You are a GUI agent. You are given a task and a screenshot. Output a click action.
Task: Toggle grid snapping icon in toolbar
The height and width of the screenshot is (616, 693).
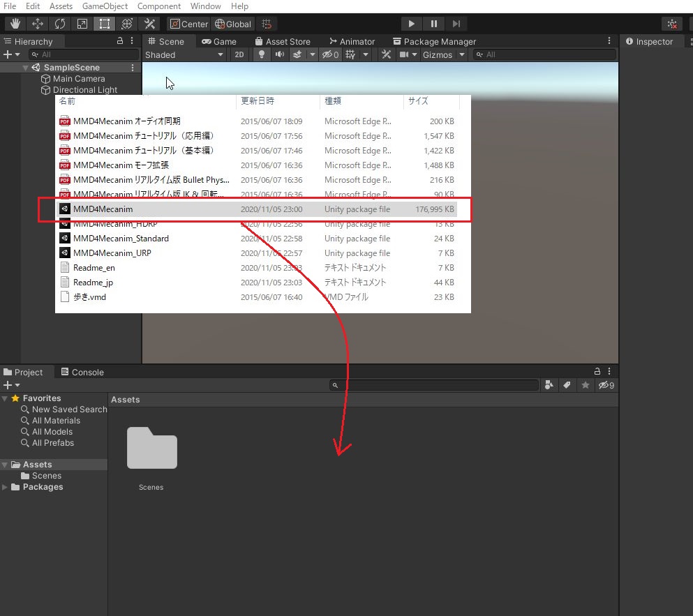pyautogui.click(x=267, y=24)
